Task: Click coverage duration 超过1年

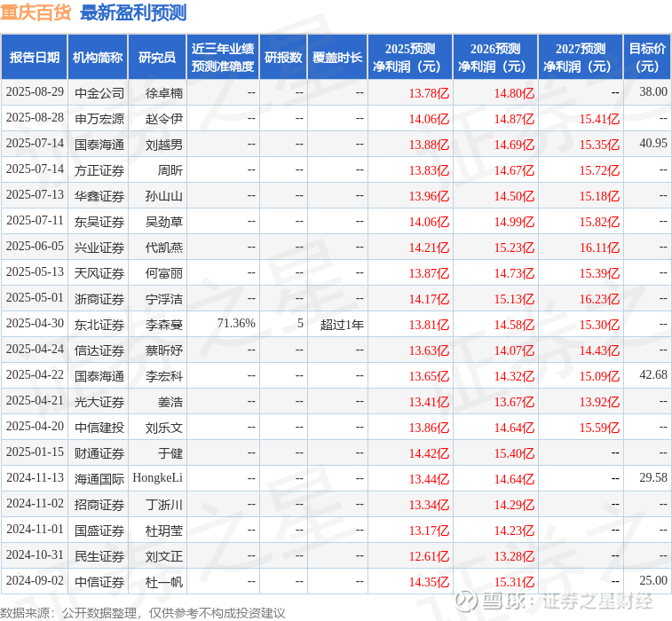Action: (x=342, y=325)
